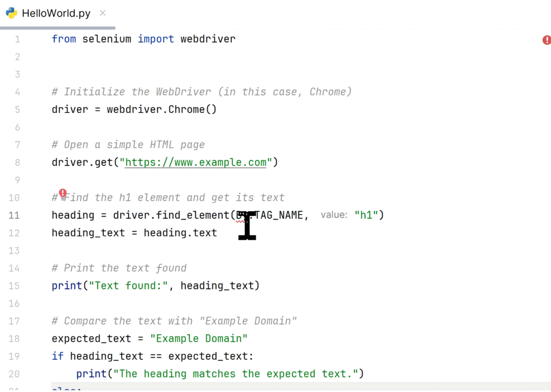Open the red error indicator at top right
The image size is (551, 392).
pyautogui.click(x=547, y=40)
